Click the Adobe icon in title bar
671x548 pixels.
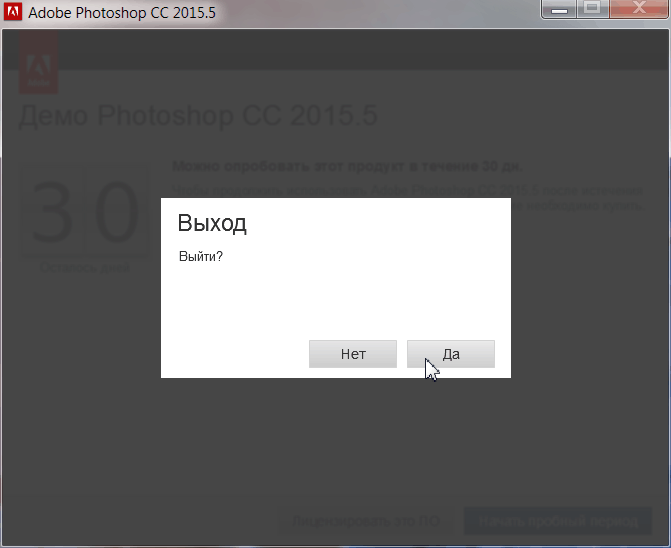[12, 12]
